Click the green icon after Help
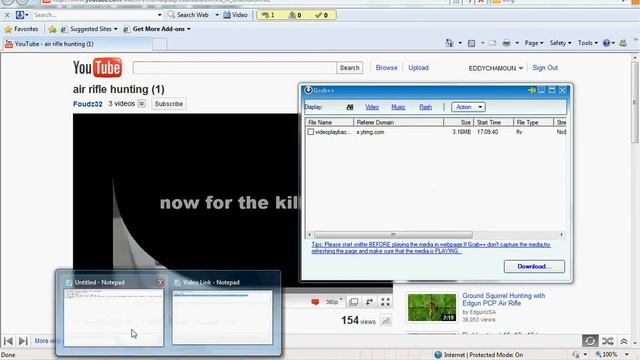 point(623,43)
